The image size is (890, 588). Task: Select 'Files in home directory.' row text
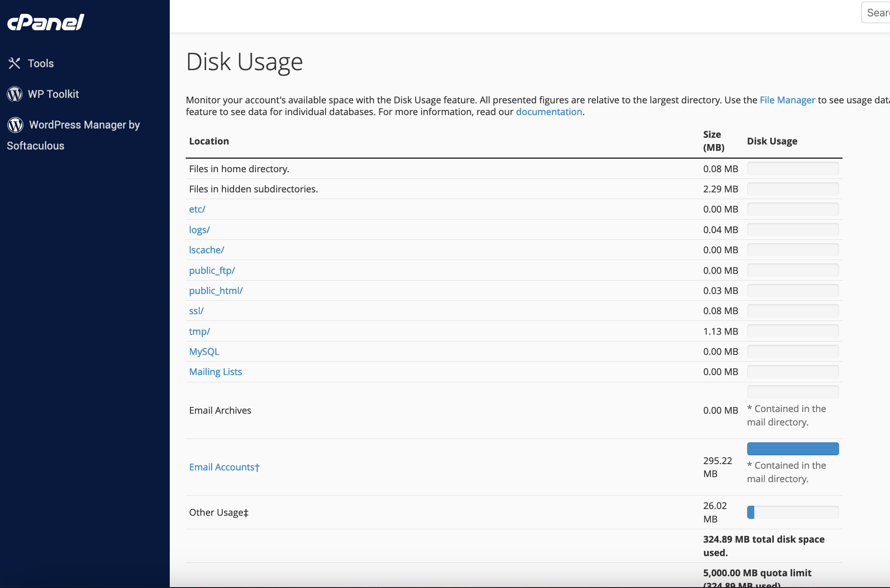(x=239, y=169)
